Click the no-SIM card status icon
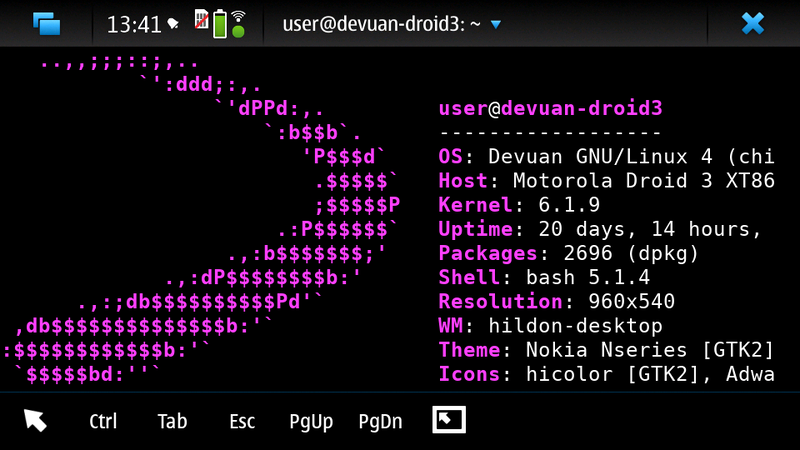This screenshot has width=800, height=450. 202,20
